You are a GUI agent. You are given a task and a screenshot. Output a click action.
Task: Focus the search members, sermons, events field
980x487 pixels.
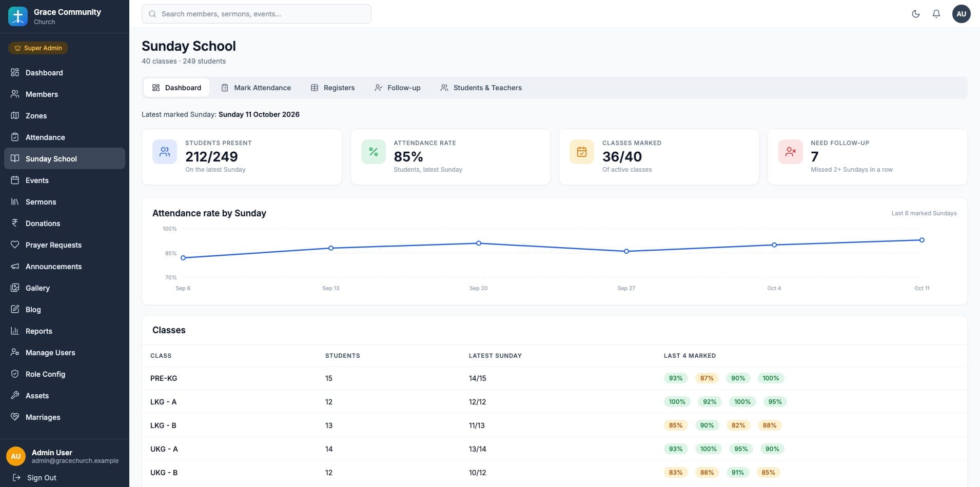pos(257,14)
